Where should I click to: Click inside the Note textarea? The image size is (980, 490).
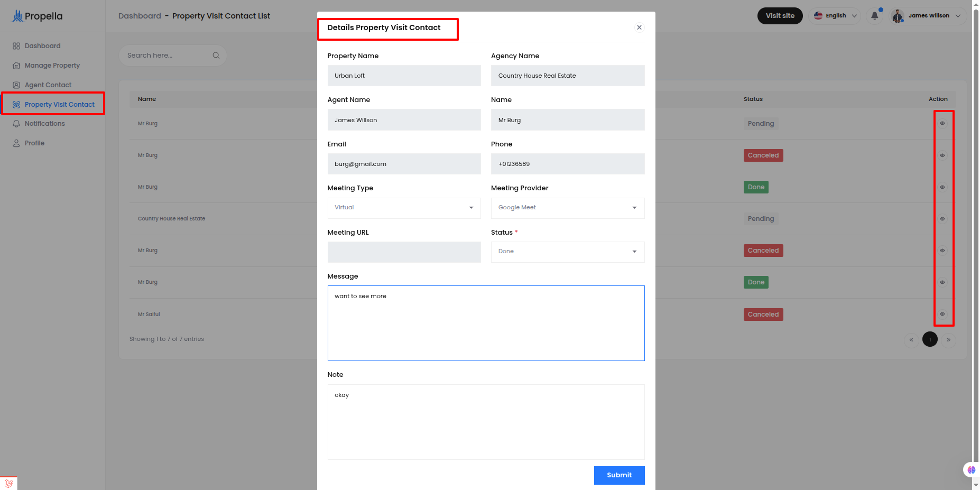click(x=486, y=422)
